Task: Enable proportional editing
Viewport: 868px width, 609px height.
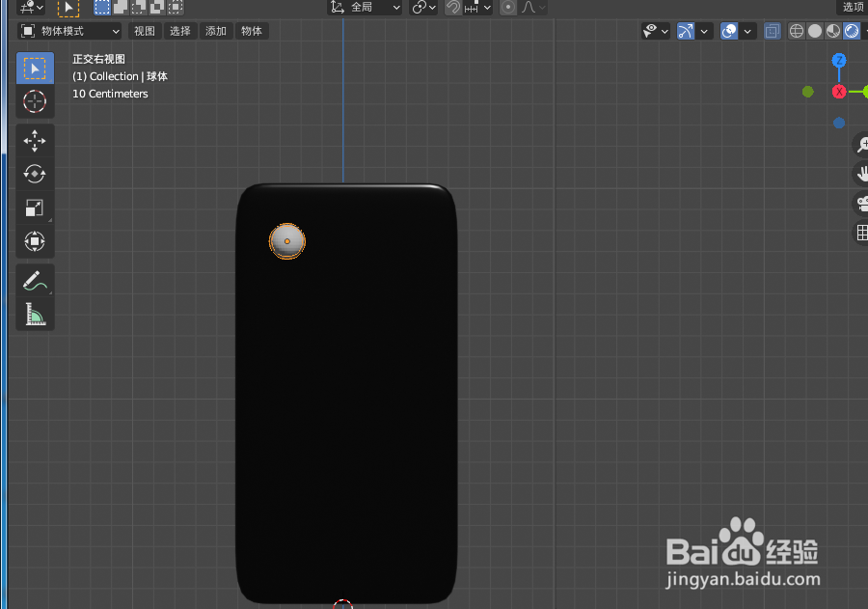Action: [x=508, y=8]
